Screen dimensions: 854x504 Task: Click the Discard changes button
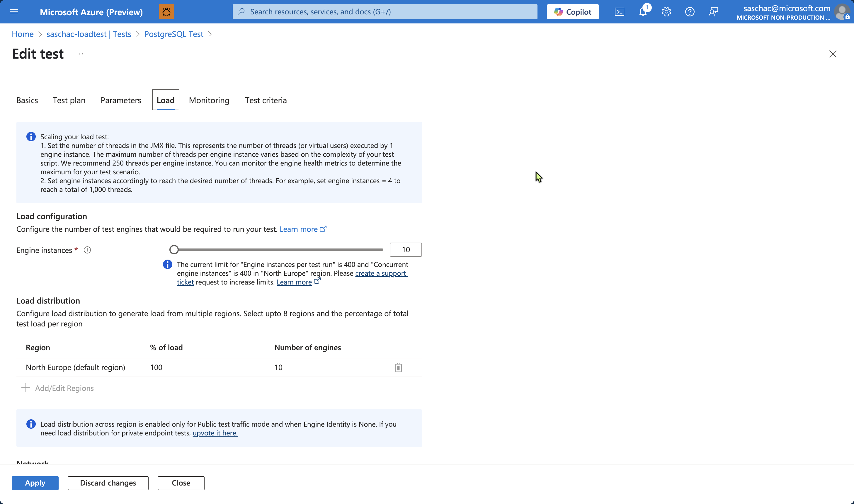[108, 483]
